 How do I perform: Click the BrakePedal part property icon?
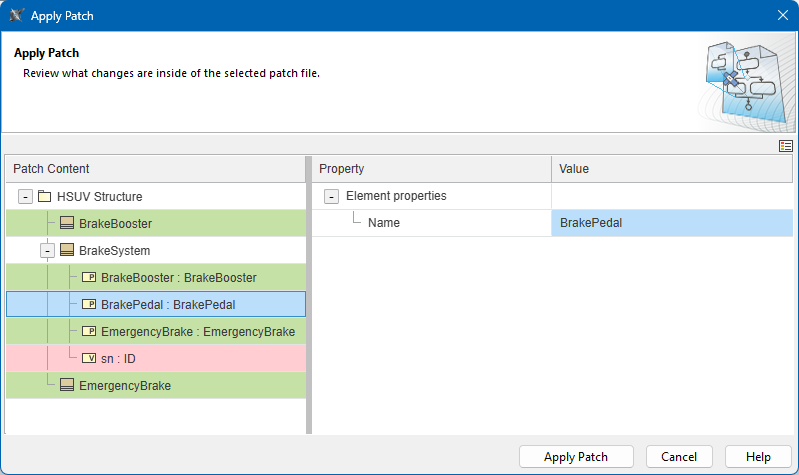(x=88, y=304)
